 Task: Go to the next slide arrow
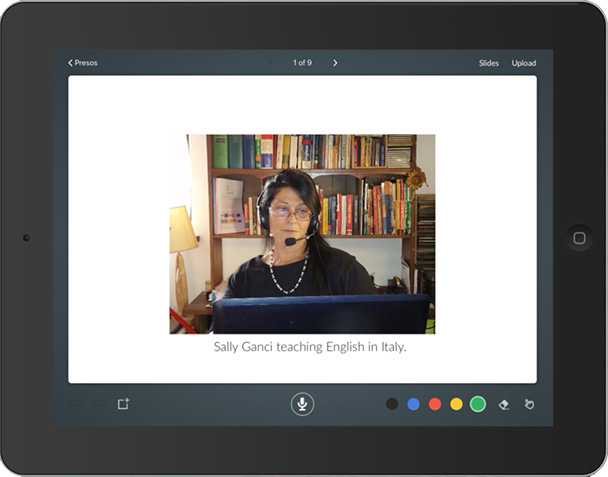pyautogui.click(x=335, y=63)
